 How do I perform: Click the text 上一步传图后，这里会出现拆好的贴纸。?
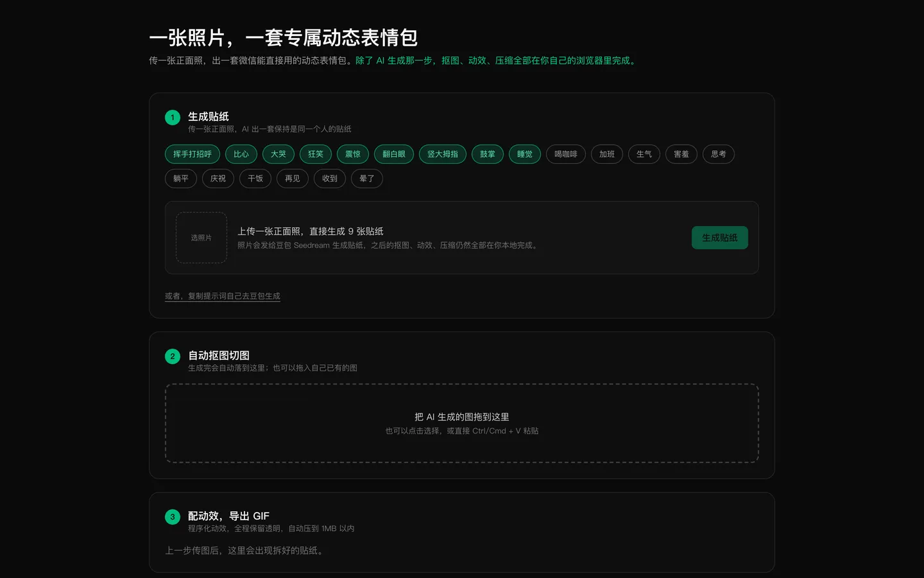[x=246, y=550]
